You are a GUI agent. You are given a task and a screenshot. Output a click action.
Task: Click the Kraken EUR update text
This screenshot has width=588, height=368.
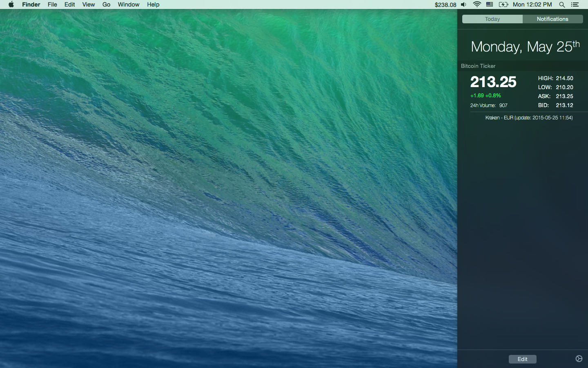click(x=529, y=118)
